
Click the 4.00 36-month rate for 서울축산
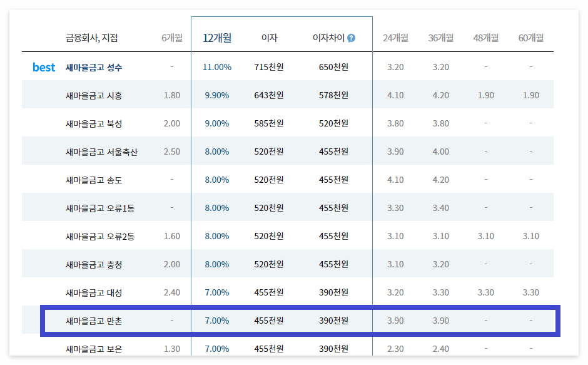coord(440,152)
